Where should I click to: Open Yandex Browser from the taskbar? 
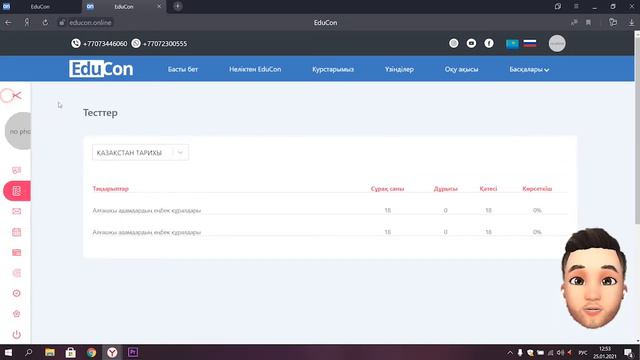pyautogui.click(x=112, y=352)
